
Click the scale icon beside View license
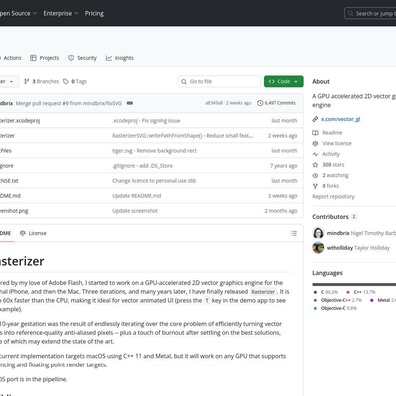[315, 143]
